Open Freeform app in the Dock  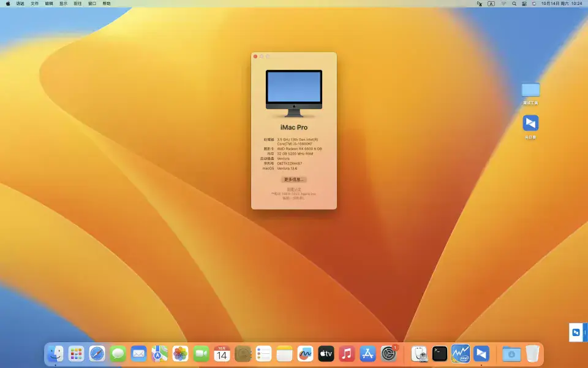pos(305,354)
